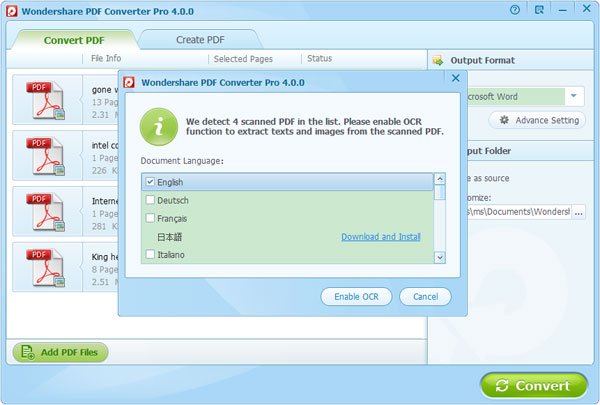Image resolution: width=600 pixels, height=405 pixels.
Task: Click the gear icon in Advance Setting
Action: point(504,120)
